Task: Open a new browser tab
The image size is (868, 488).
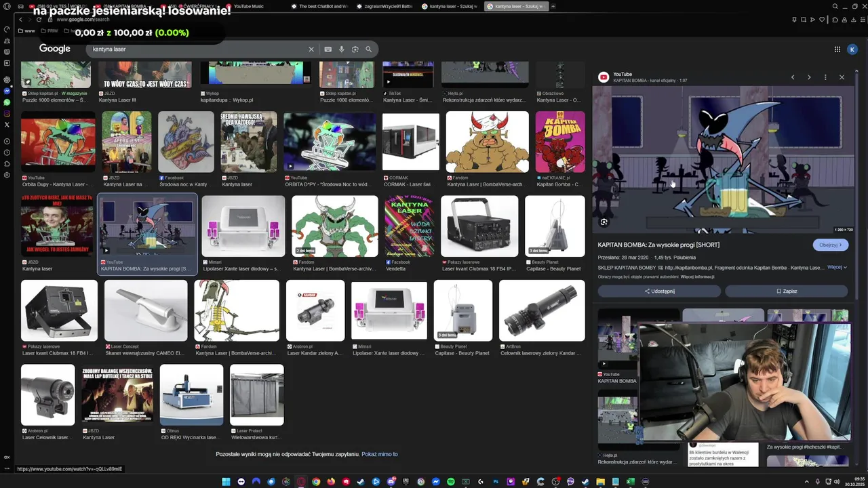Action: pos(553,6)
